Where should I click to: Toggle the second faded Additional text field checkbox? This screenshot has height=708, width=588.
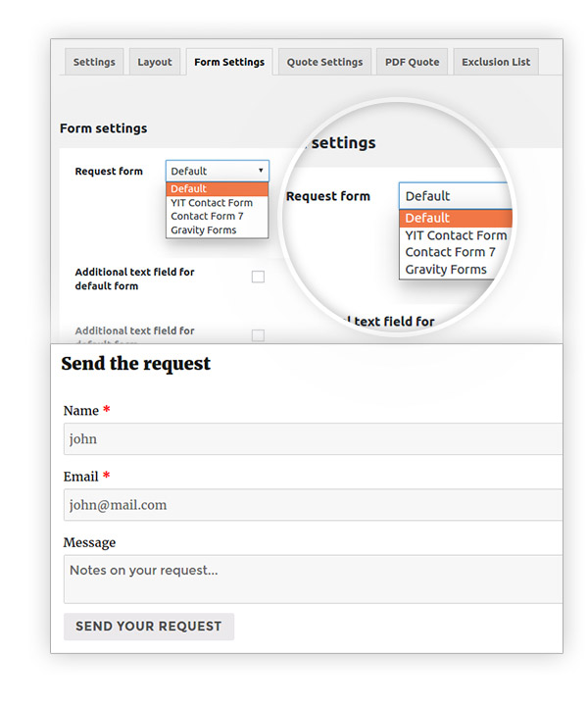click(258, 335)
